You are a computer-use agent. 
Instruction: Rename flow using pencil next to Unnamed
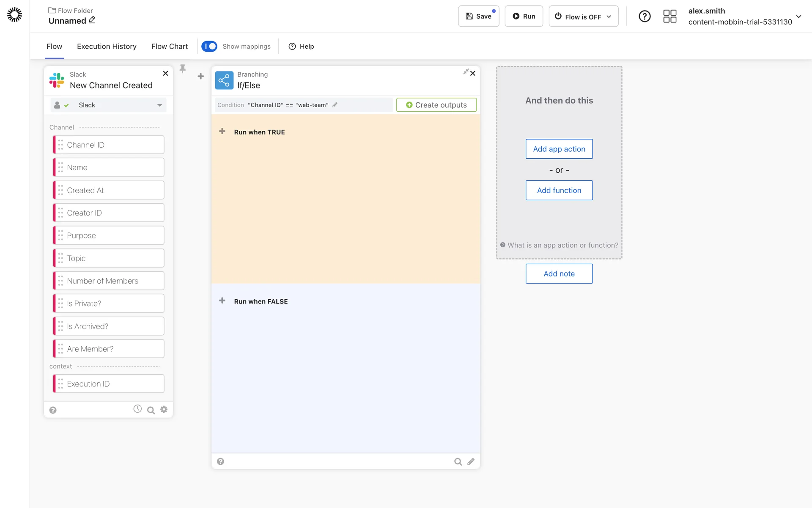click(x=92, y=20)
